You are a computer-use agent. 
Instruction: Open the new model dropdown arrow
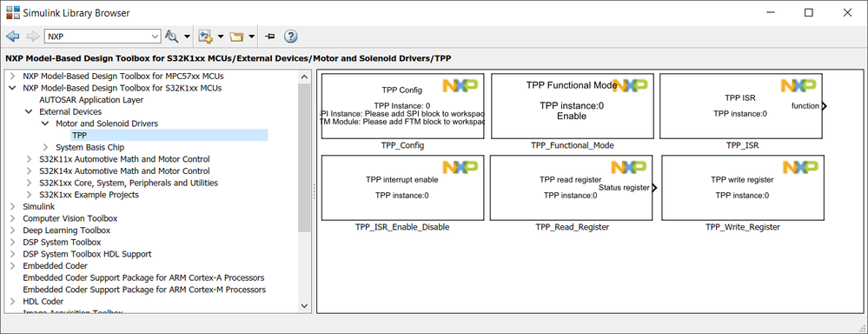(221, 37)
